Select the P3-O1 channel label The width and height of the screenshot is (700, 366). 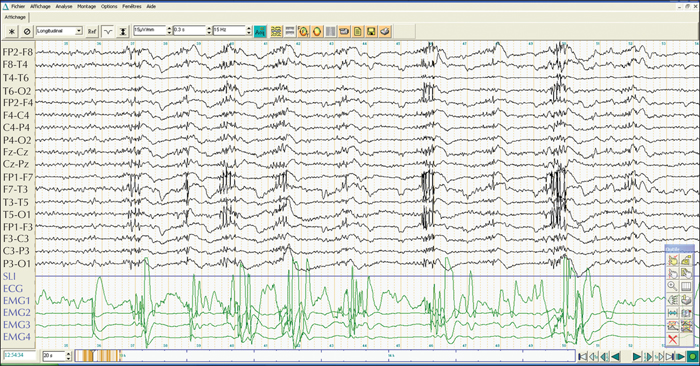17,263
